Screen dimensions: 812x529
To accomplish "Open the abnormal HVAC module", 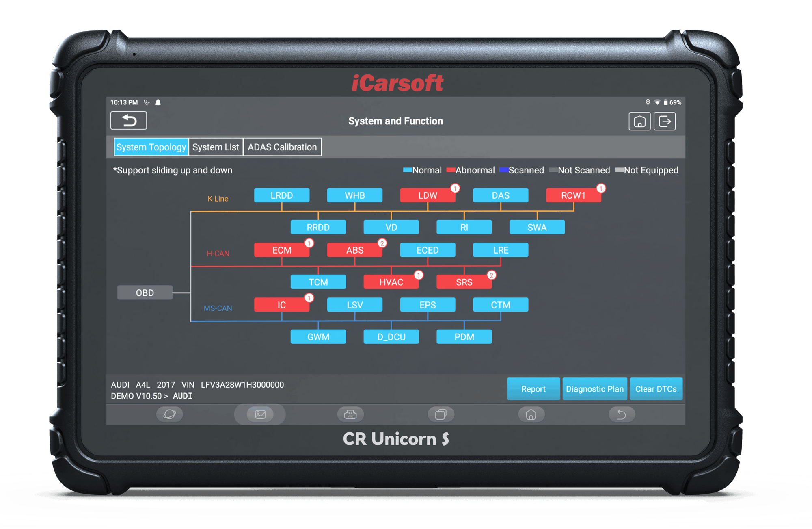I will coord(391,282).
